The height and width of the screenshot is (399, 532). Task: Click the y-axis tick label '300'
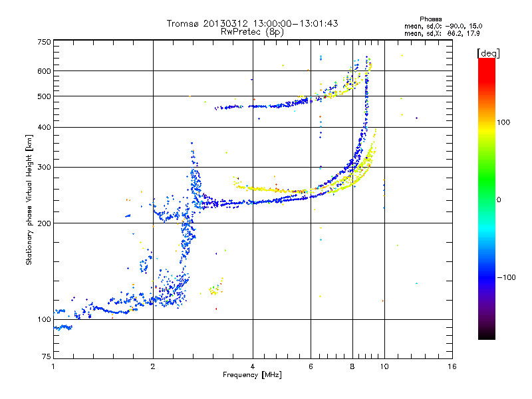pyautogui.click(x=44, y=168)
